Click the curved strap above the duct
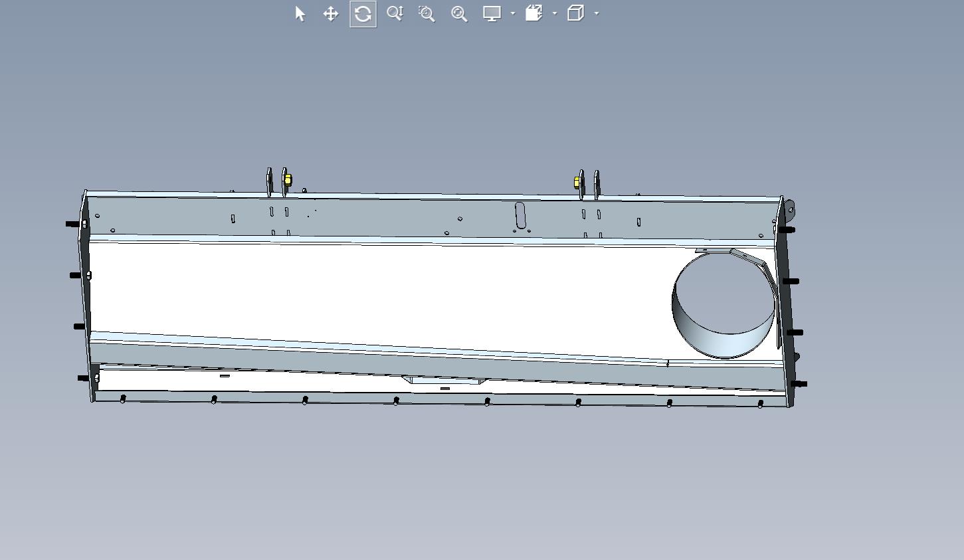The height and width of the screenshot is (560, 964). [x=753, y=266]
